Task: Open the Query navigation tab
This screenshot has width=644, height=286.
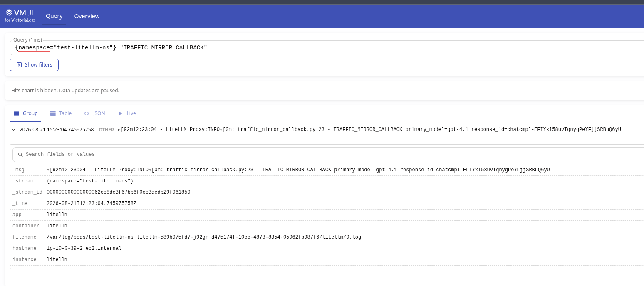Action: pyautogui.click(x=54, y=16)
